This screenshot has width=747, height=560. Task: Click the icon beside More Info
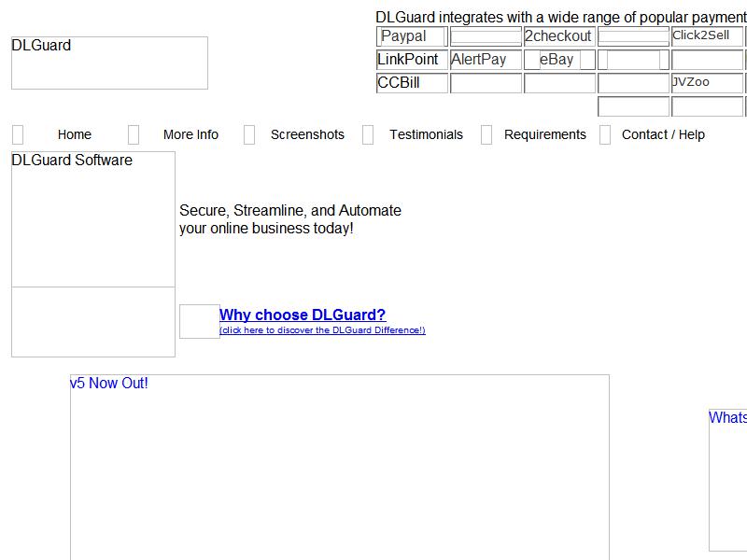pos(134,134)
